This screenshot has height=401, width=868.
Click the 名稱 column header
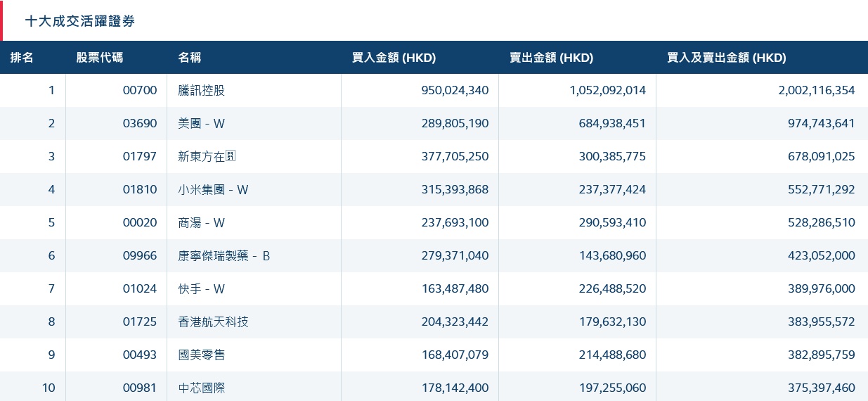(190, 58)
